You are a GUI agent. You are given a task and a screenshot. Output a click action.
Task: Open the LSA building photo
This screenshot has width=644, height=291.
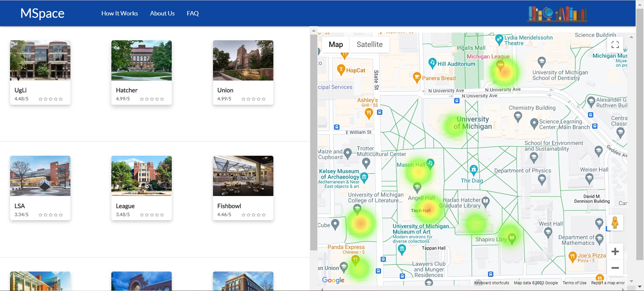(40, 176)
